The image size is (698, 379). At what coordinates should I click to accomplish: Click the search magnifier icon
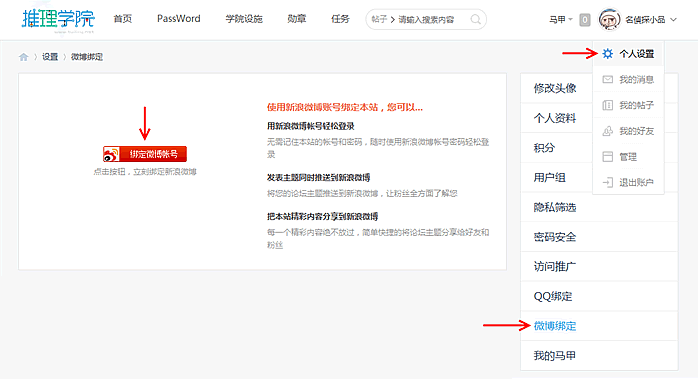click(475, 20)
